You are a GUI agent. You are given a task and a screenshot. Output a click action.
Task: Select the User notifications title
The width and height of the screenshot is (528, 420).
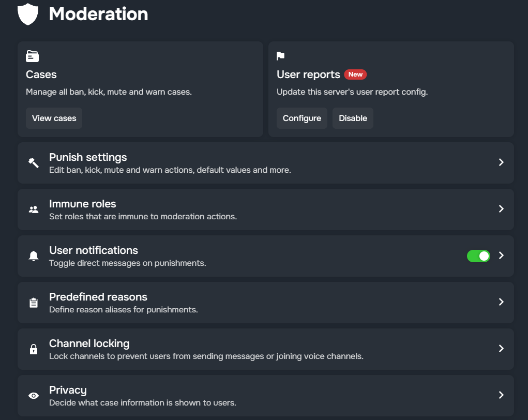tap(94, 250)
